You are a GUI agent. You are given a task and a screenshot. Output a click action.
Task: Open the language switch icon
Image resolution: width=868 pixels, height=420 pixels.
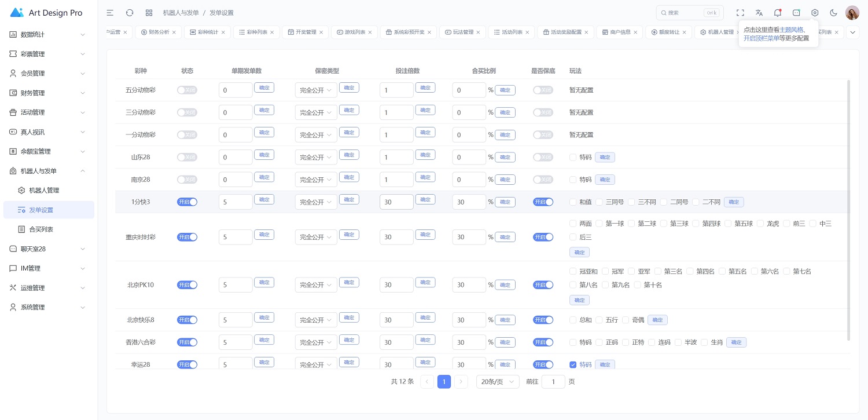[759, 13]
